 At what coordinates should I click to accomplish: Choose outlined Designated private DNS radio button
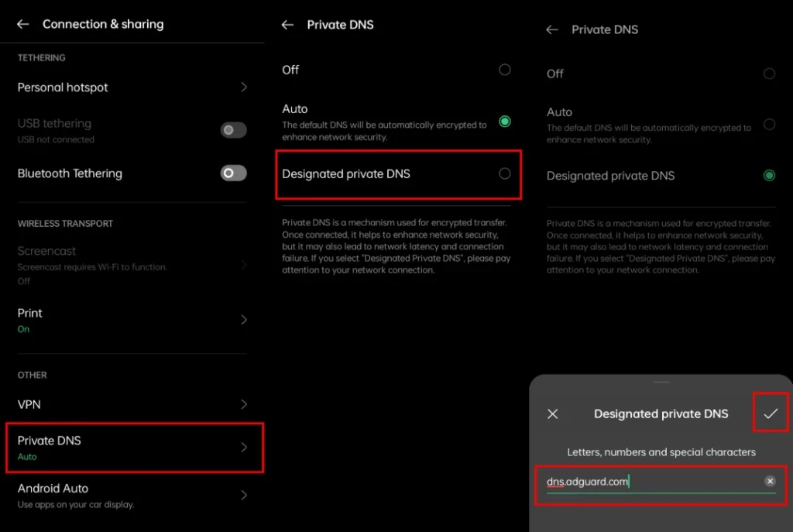[x=505, y=173]
